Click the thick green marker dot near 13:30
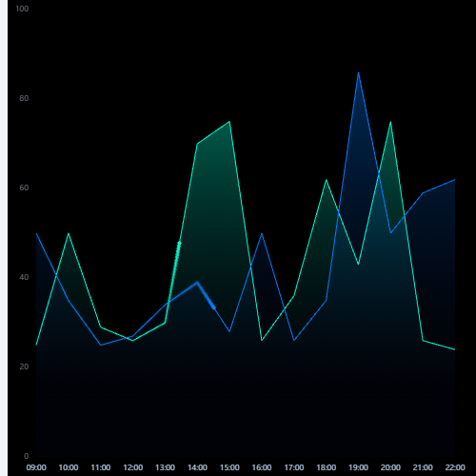Viewport: 476px width, 476px height. [179, 244]
